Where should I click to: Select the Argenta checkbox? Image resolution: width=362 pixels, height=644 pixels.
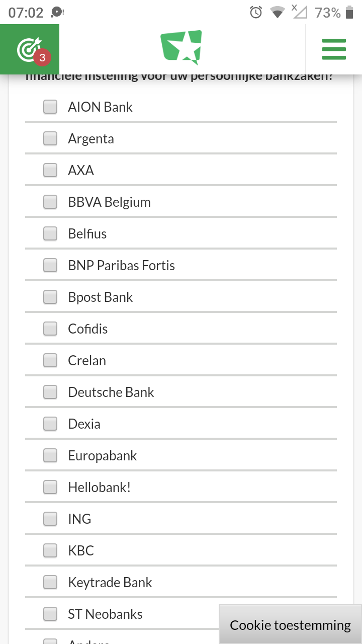coord(50,138)
